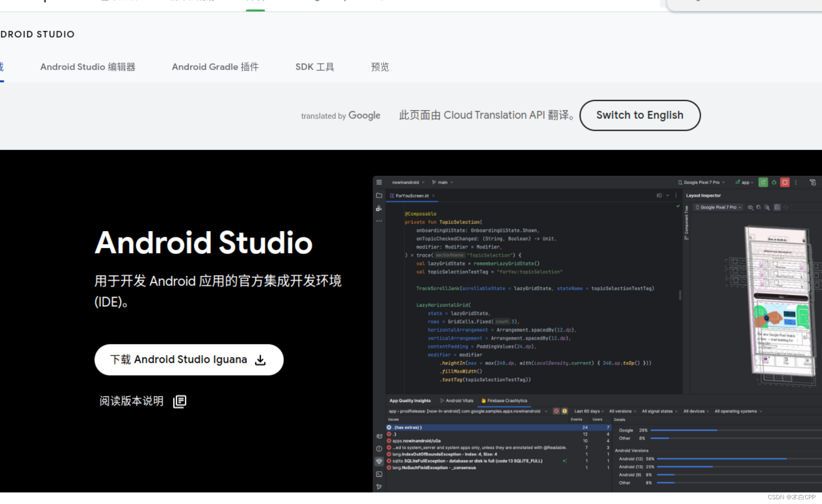The image size is (822, 504).
Task: Open the Project folder tool window icon
Action: tap(379, 195)
